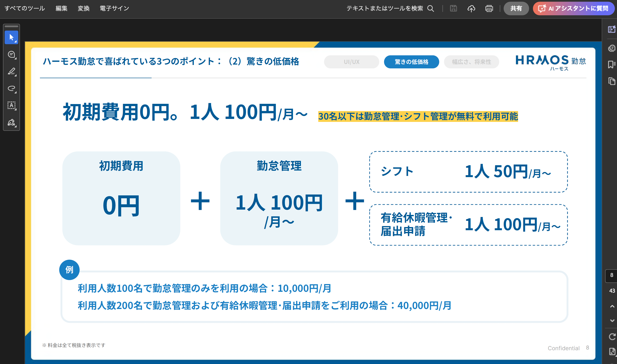Click the cloud upload icon
617x364 pixels.
(x=471, y=8)
